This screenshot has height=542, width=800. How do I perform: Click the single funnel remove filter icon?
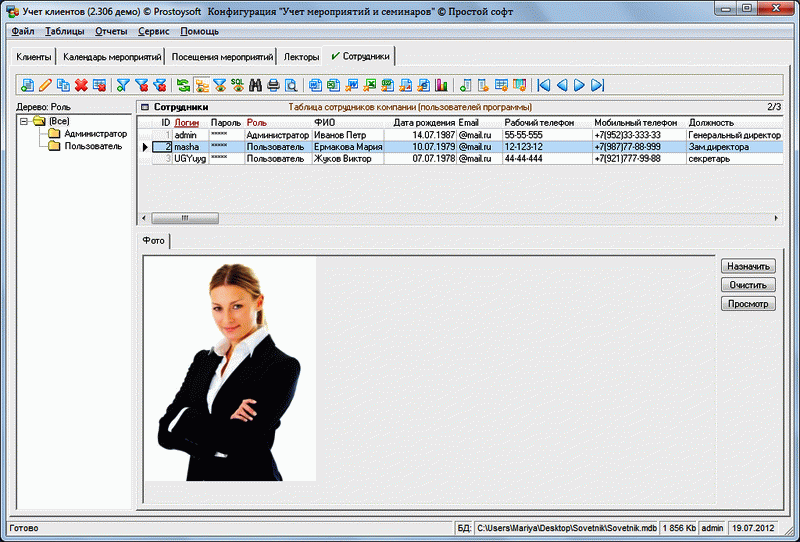click(141, 85)
